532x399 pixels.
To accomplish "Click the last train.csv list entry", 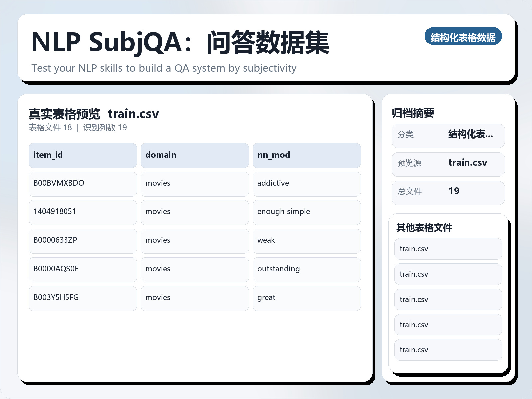I will [448, 350].
